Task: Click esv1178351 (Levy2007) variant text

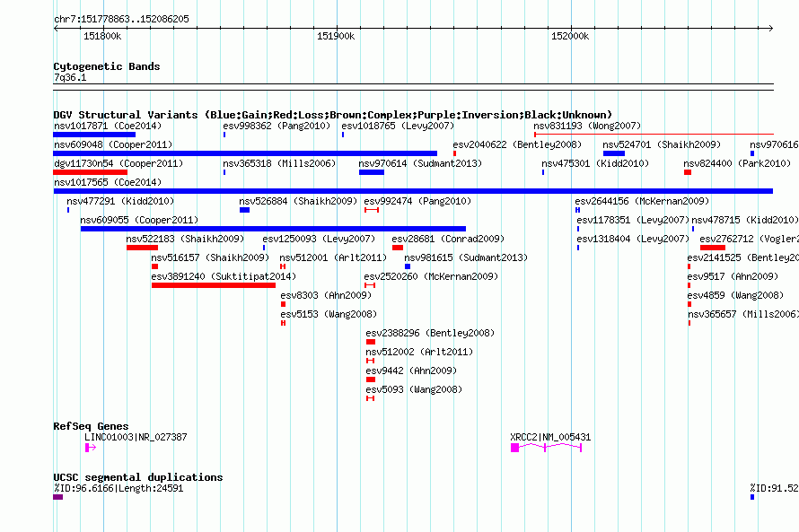Action: (633, 220)
